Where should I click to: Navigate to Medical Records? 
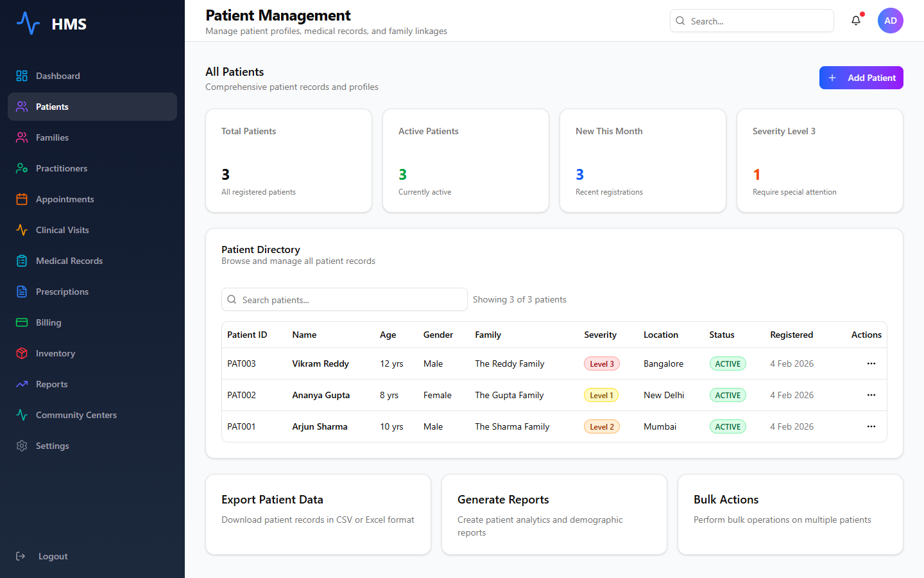[92, 261]
